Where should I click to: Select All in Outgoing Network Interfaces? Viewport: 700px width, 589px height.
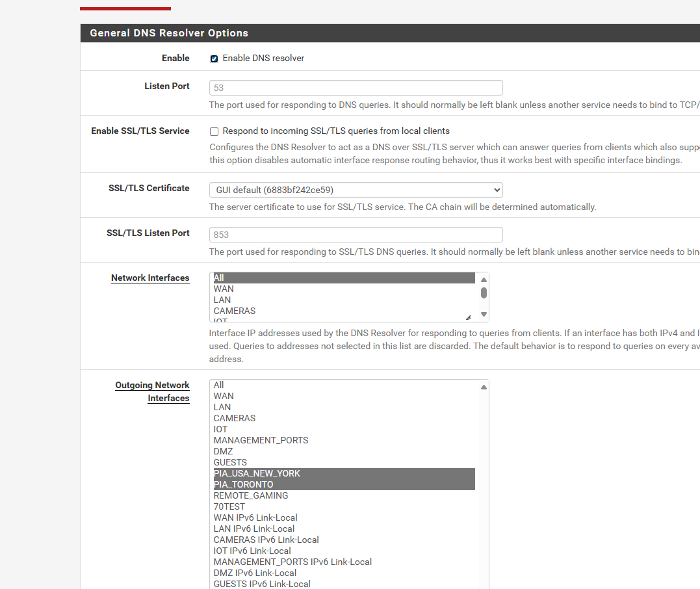click(x=344, y=385)
